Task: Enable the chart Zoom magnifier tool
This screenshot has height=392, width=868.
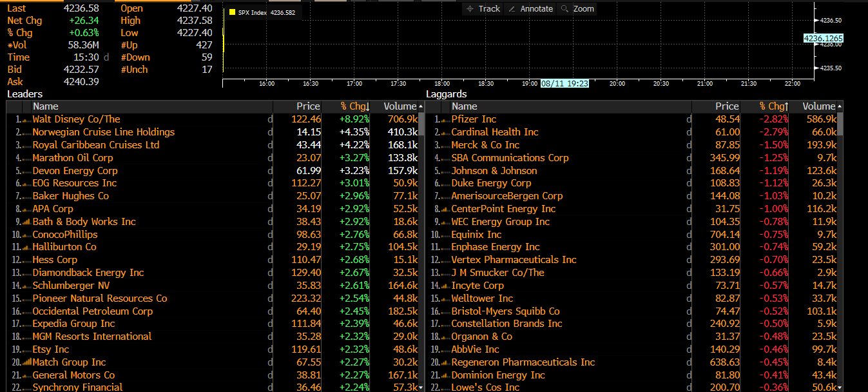Action: [577, 9]
